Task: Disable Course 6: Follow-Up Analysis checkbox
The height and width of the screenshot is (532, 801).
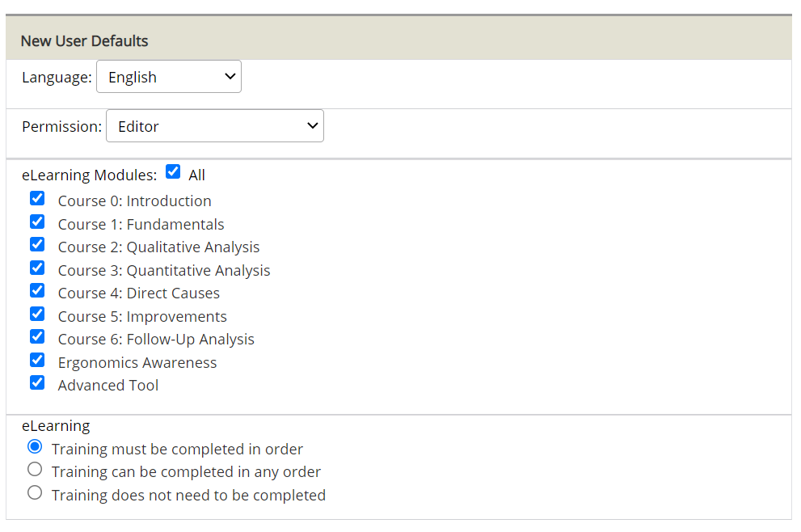Action: coord(37,336)
